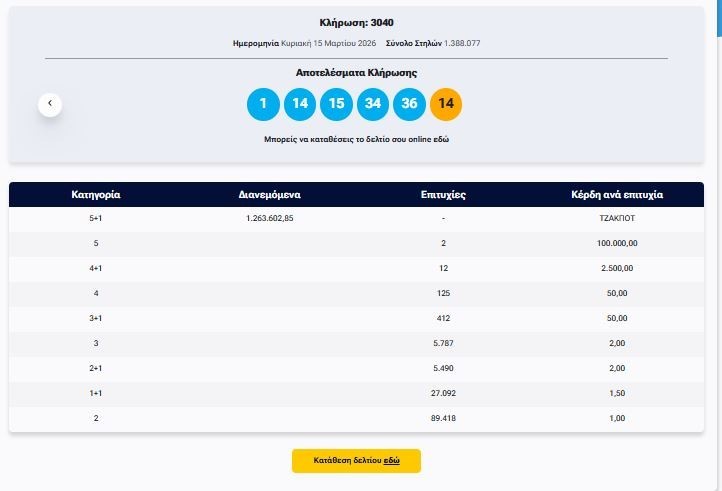Click the ball showing number 15
The height and width of the screenshot is (491, 722).
pyautogui.click(x=336, y=104)
